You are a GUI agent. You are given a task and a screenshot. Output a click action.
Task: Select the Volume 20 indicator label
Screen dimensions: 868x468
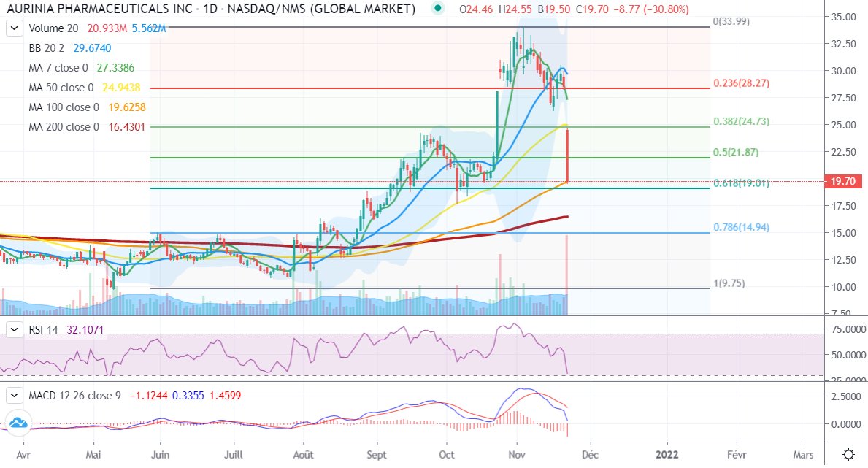point(53,28)
